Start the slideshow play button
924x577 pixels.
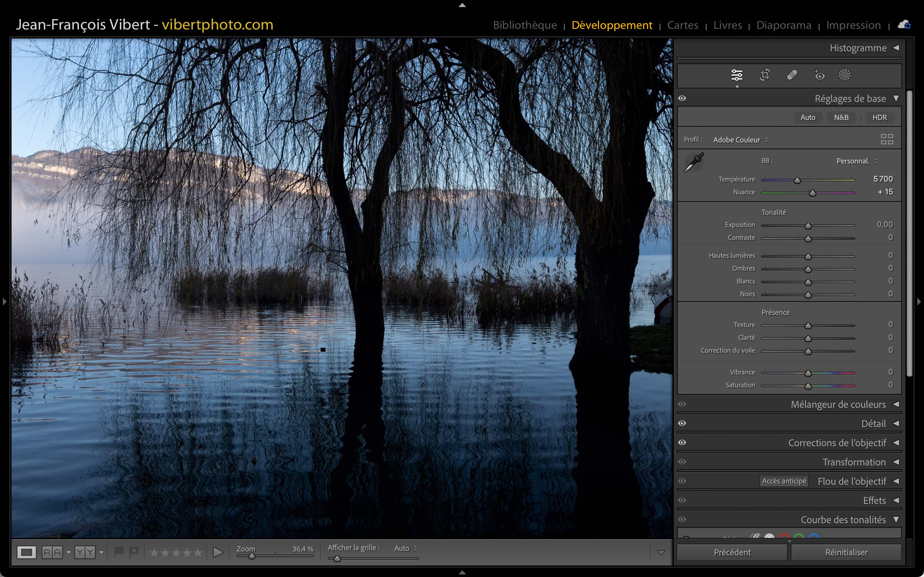pyautogui.click(x=218, y=552)
